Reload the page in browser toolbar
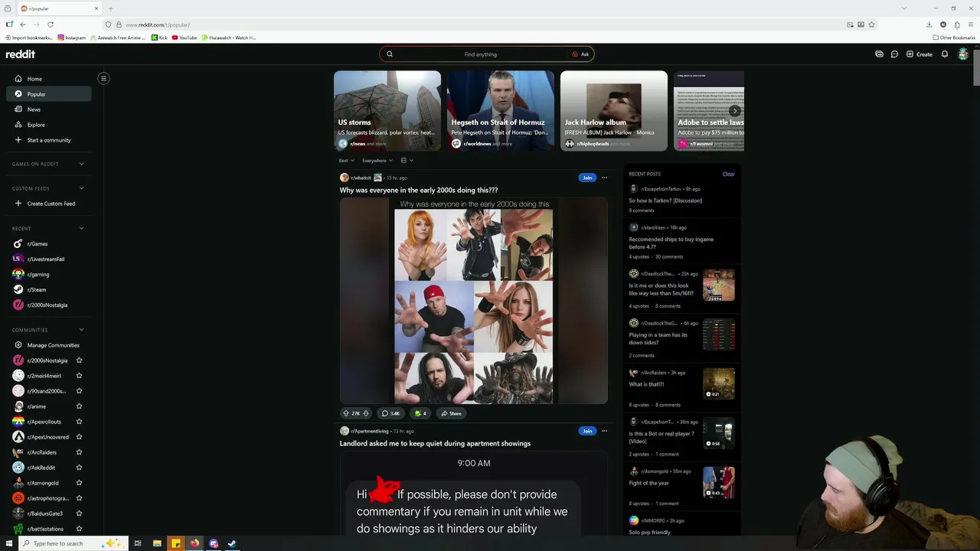The image size is (980, 551). point(51,24)
